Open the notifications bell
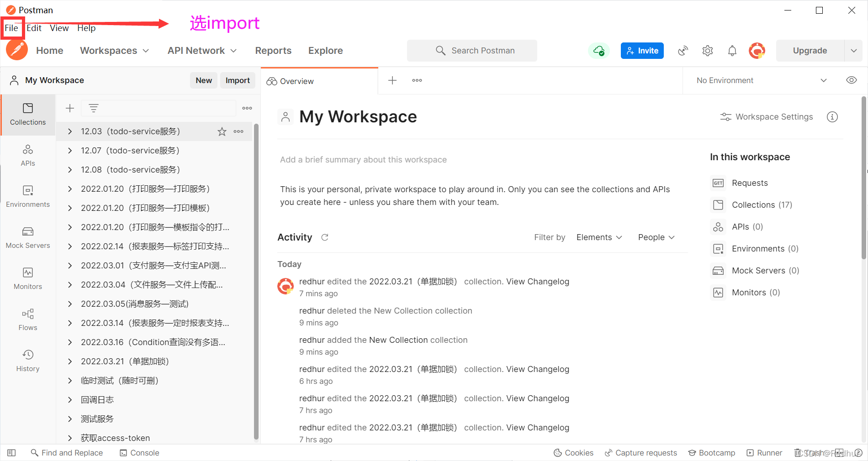Screen dimensions: 868x461 click(732, 51)
